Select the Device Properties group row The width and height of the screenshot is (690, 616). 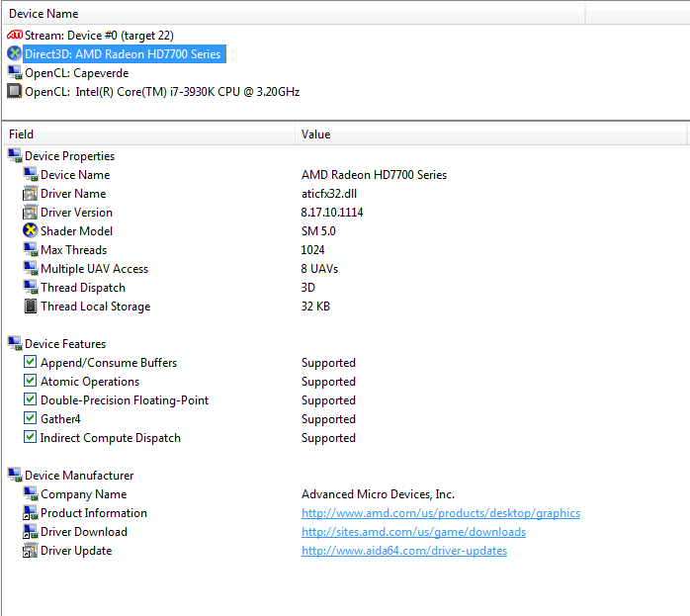pyautogui.click(x=69, y=156)
